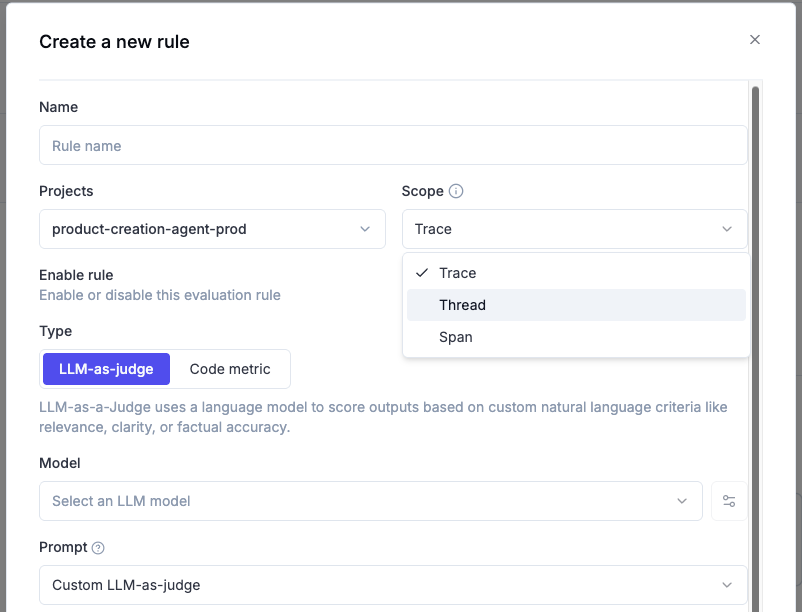The height and width of the screenshot is (612, 802).
Task: Collapse the Scope dropdown showing Trace
Action: tap(560, 229)
